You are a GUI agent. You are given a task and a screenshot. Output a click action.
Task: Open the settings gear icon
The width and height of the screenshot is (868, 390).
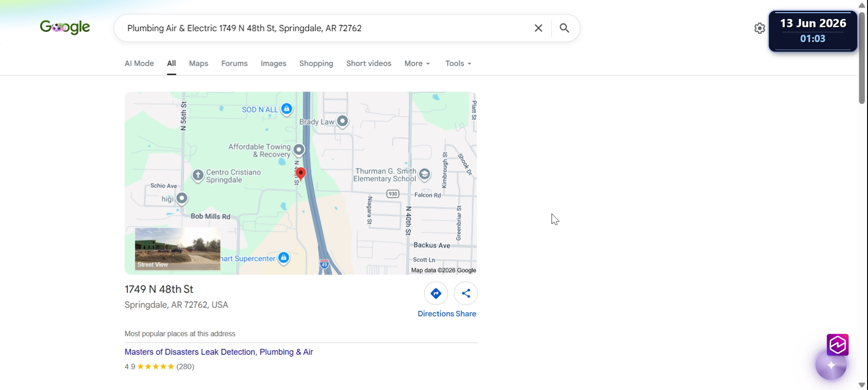[x=759, y=28]
